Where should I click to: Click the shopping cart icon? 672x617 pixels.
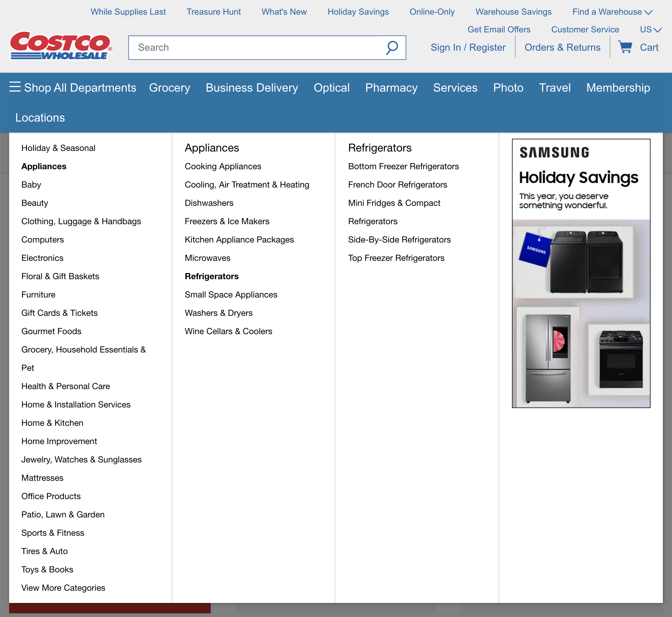coord(626,47)
